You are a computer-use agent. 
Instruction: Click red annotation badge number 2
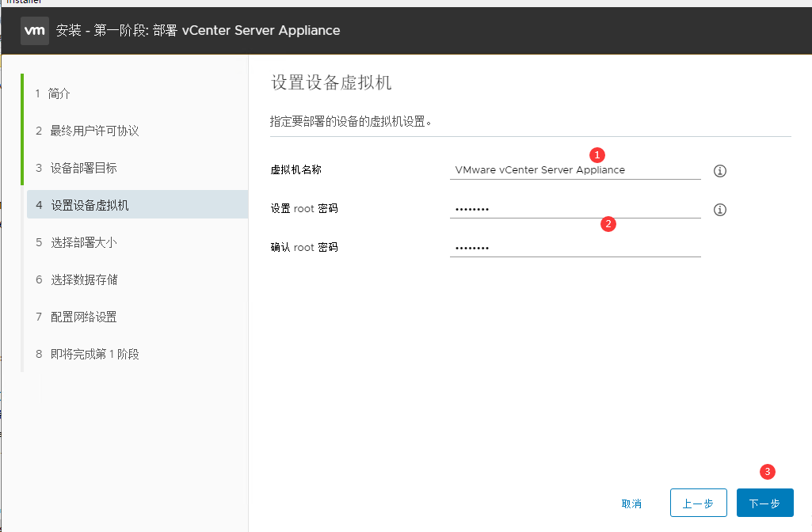pyautogui.click(x=608, y=224)
